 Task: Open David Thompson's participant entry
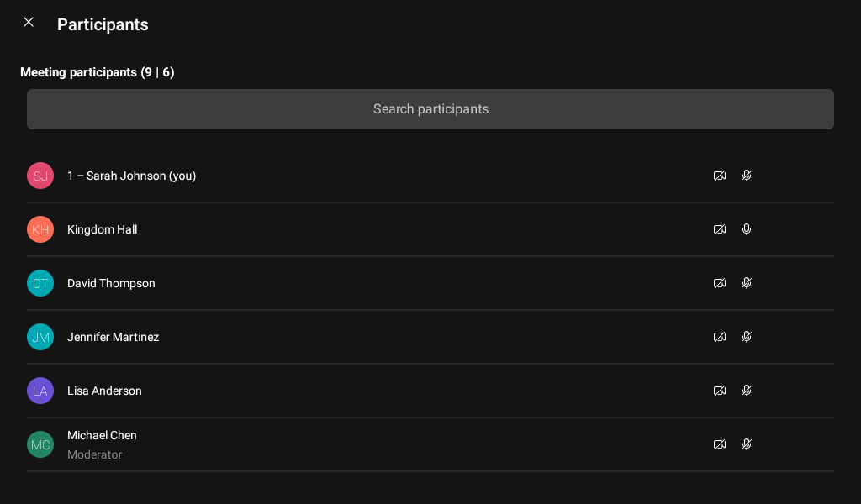(111, 283)
